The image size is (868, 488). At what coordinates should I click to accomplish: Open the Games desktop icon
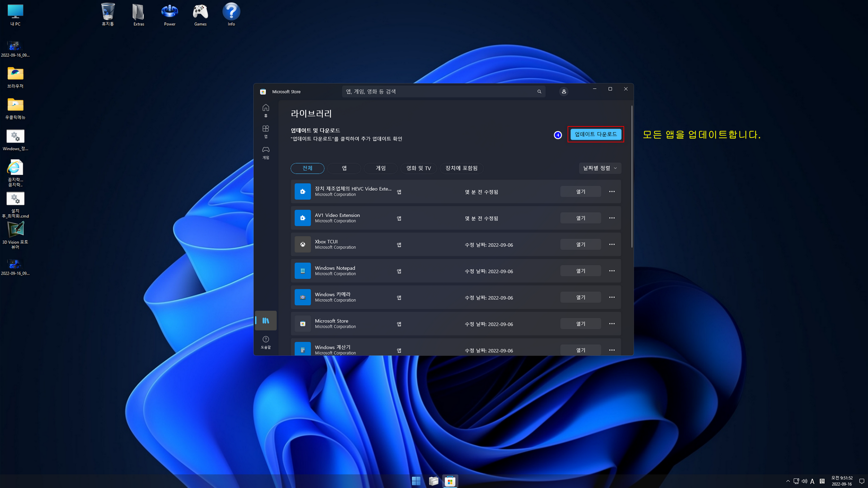[201, 15]
